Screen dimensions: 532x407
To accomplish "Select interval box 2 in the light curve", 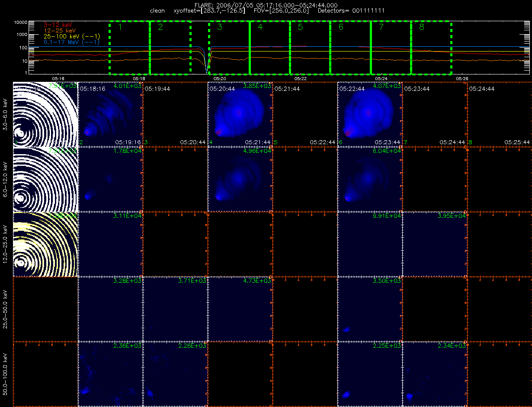I will pyautogui.click(x=170, y=47).
